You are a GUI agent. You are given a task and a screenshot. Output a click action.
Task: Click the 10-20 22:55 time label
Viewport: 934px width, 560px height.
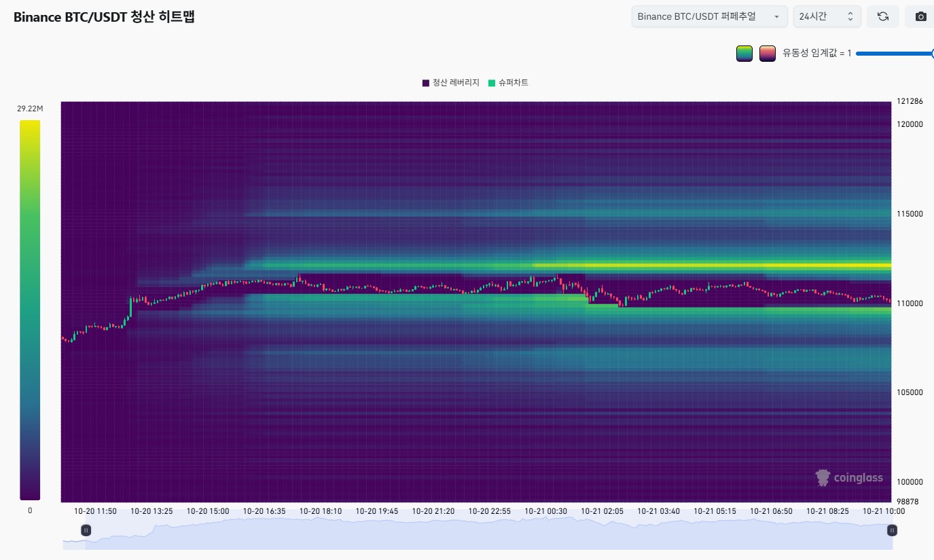490,511
